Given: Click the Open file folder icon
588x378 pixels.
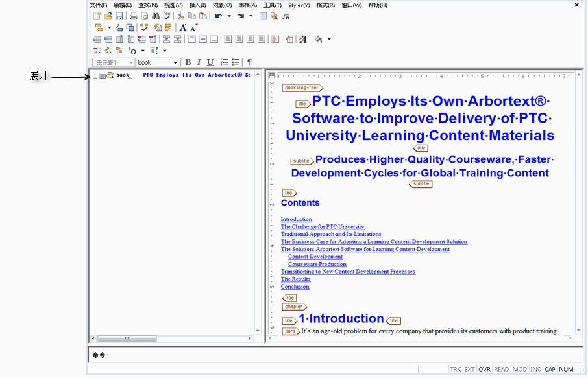Looking at the screenshot, I should click(x=108, y=16).
